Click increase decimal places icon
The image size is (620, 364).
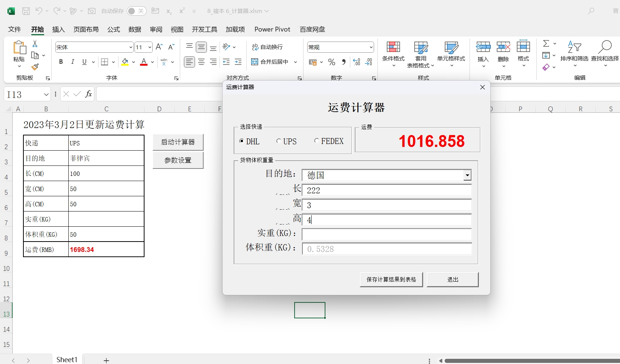[357, 62]
